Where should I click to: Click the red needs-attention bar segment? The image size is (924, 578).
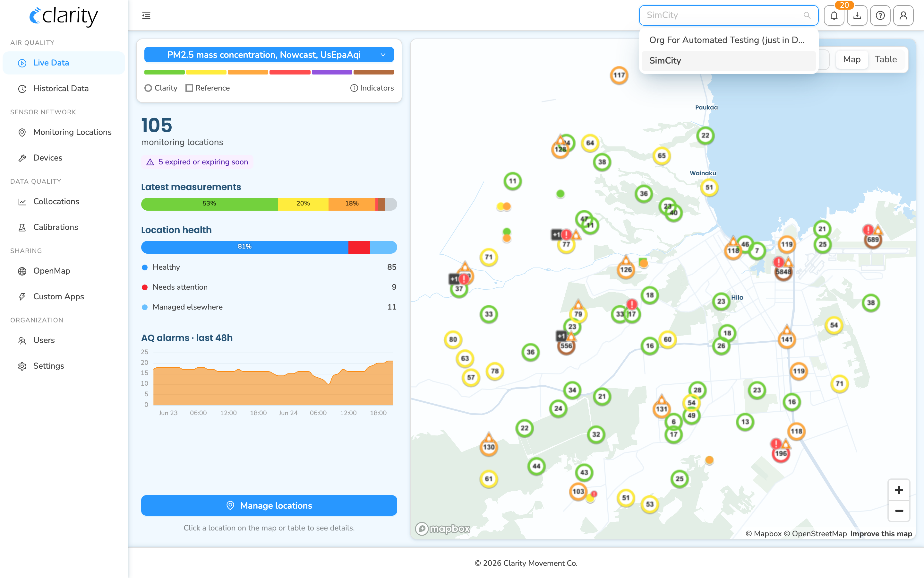click(359, 247)
